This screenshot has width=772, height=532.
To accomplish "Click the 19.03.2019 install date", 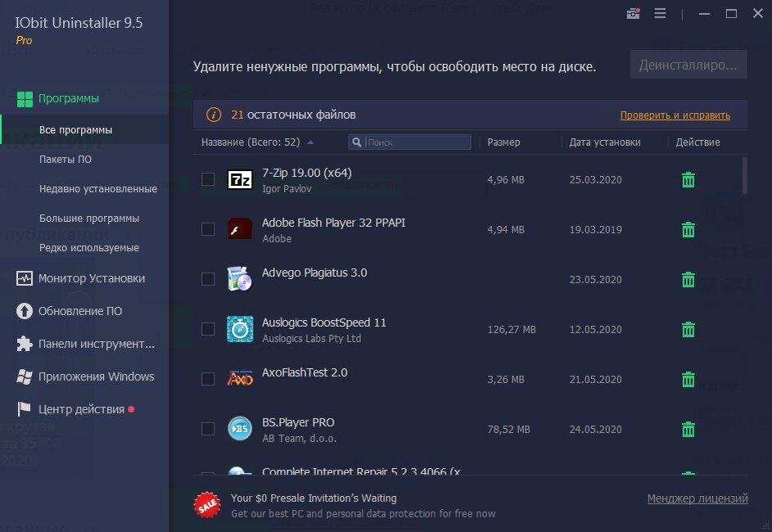I will coord(595,229).
